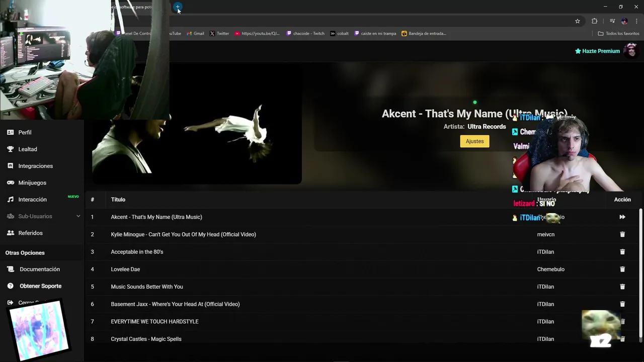Open the cobalt bookmark

(340, 34)
